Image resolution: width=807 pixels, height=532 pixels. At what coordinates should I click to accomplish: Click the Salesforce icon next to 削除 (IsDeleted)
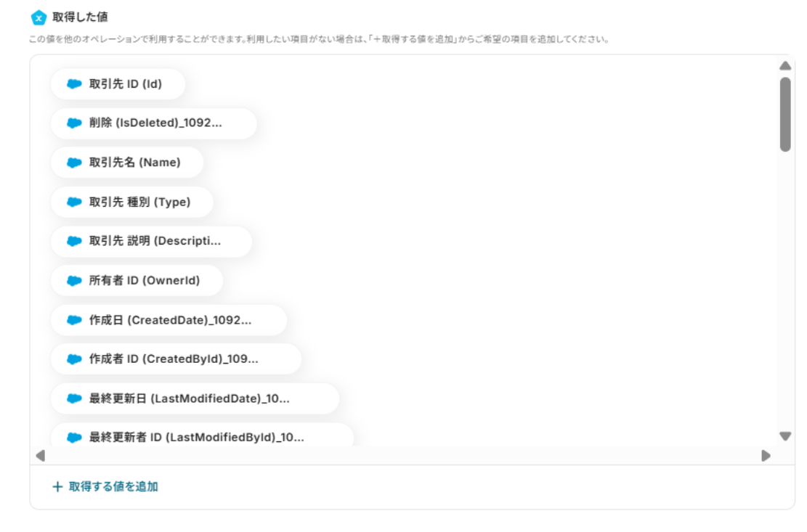click(x=74, y=123)
